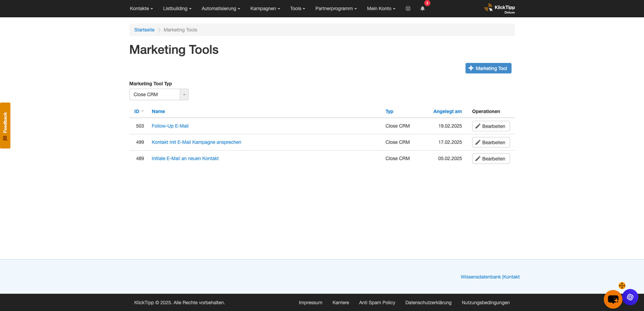Open Kontakt mit E-Mail Kampagne ansprechen
644x311 pixels.
click(x=196, y=142)
